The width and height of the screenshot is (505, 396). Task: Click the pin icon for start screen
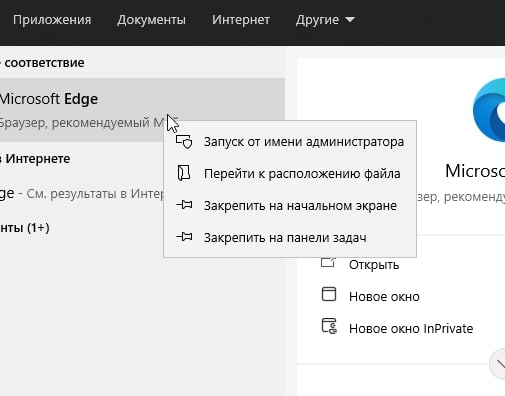184,205
